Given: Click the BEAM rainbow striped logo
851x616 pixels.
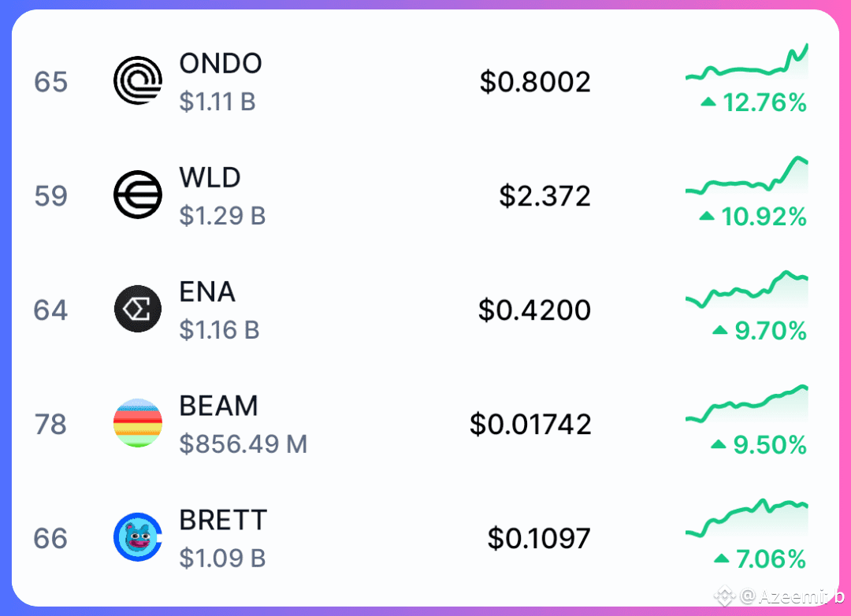Looking at the screenshot, I should click(138, 423).
